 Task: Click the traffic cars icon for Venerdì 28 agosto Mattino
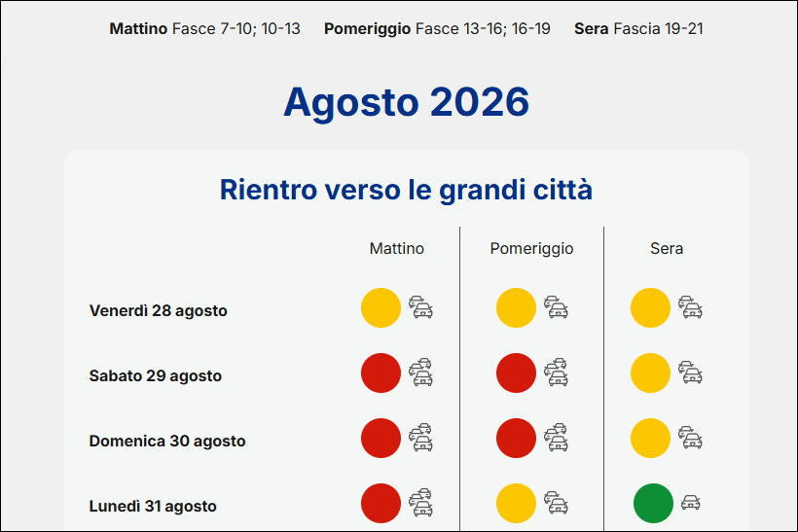click(x=420, y=307)
